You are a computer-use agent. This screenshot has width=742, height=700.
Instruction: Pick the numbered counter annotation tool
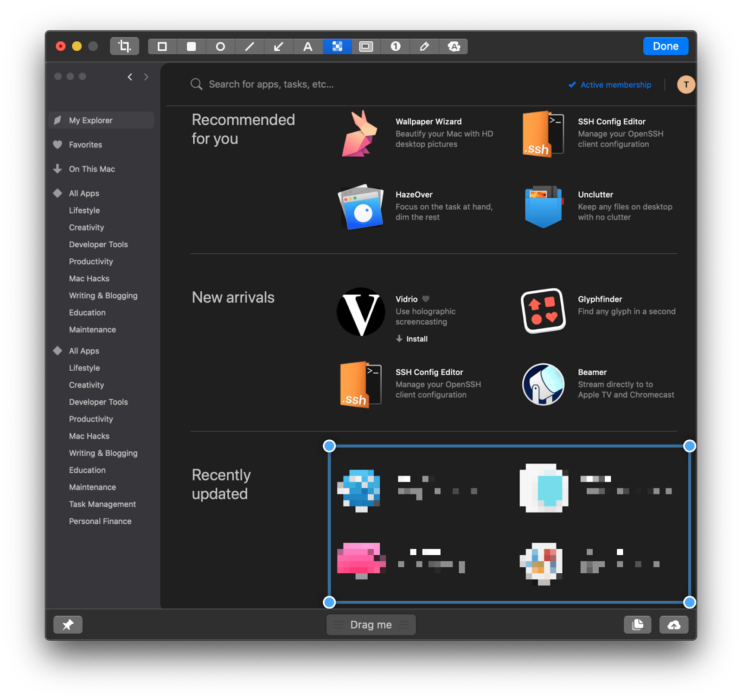[x=395, y=46]
